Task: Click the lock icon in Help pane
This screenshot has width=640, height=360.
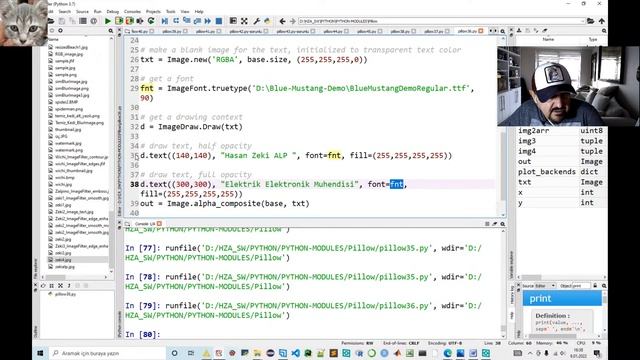Action: point(595,286)
